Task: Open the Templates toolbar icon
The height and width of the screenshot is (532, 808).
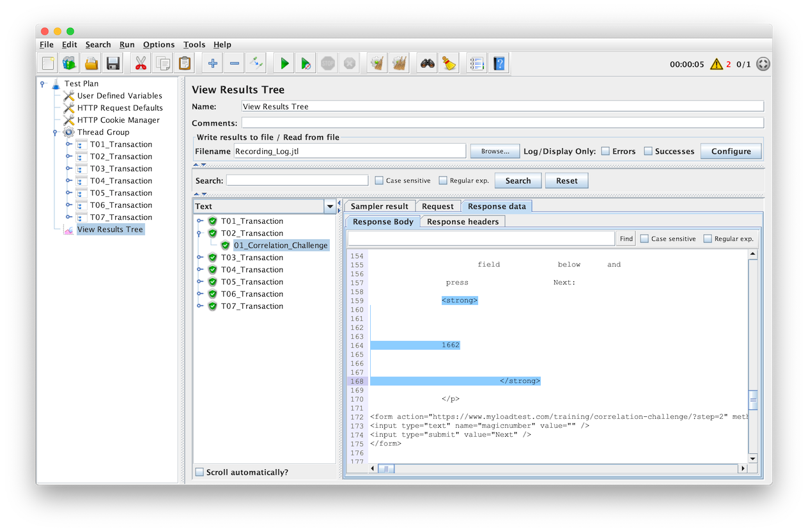Action: pyautogui.click(x=70, y=63)
